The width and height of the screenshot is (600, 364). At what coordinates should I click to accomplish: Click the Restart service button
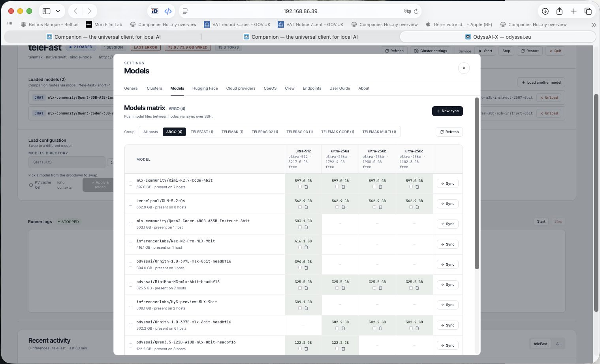click(x=530, y=51)
